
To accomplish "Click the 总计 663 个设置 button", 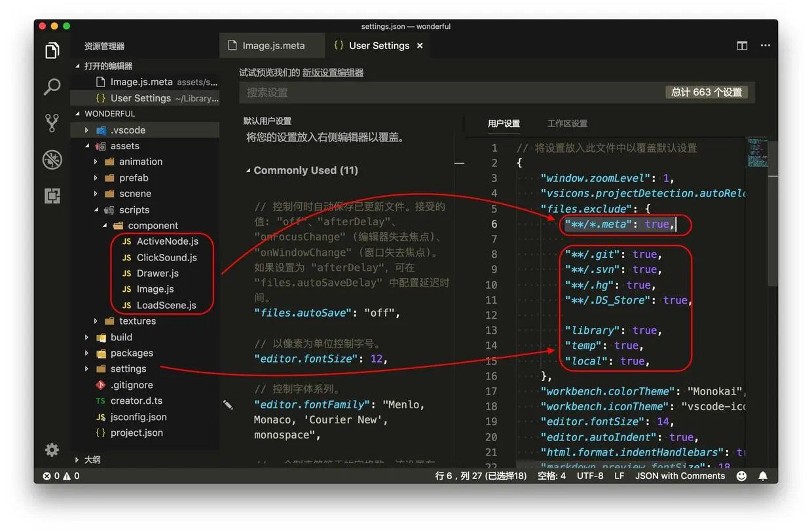I will pos(707,92).
